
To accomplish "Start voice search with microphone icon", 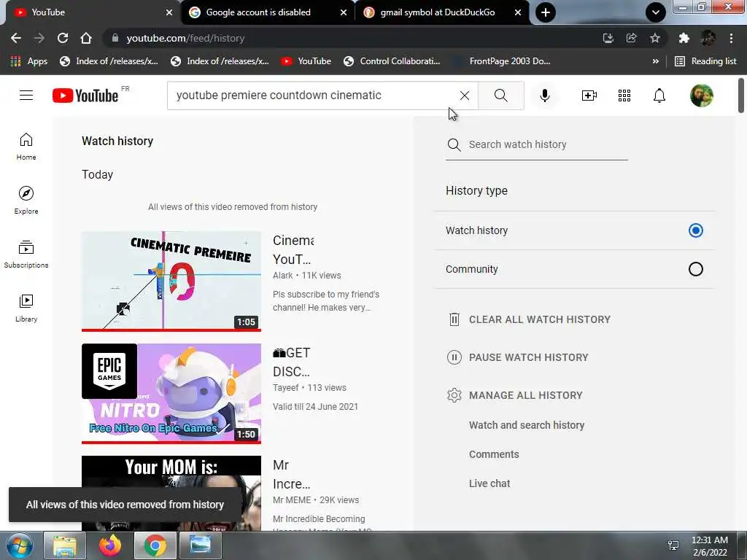I will (x=544, y=96).
